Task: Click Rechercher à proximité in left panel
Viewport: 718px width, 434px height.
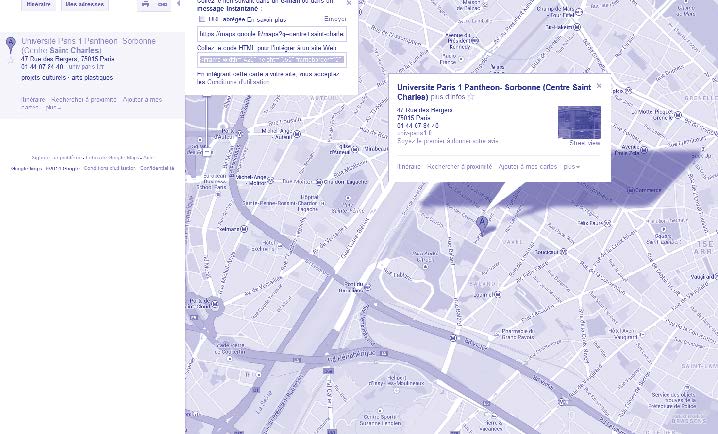Action: (x=84, y=99)
